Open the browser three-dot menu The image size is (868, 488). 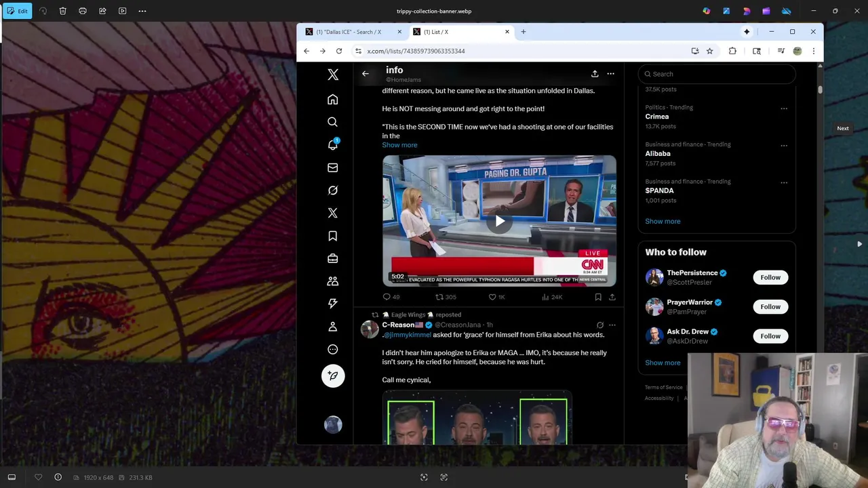[814, 51]
